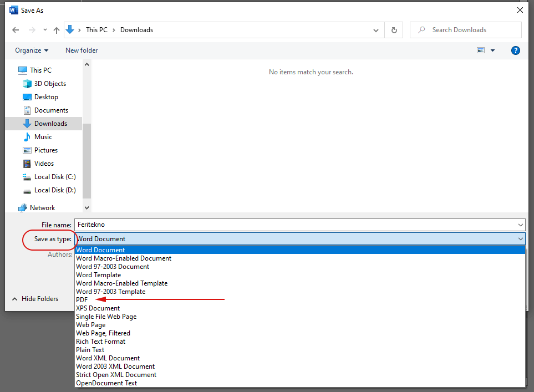This screenshot has height=392, width=534.
Task: Select PDF as the file type
Action: tap(300, 300)
